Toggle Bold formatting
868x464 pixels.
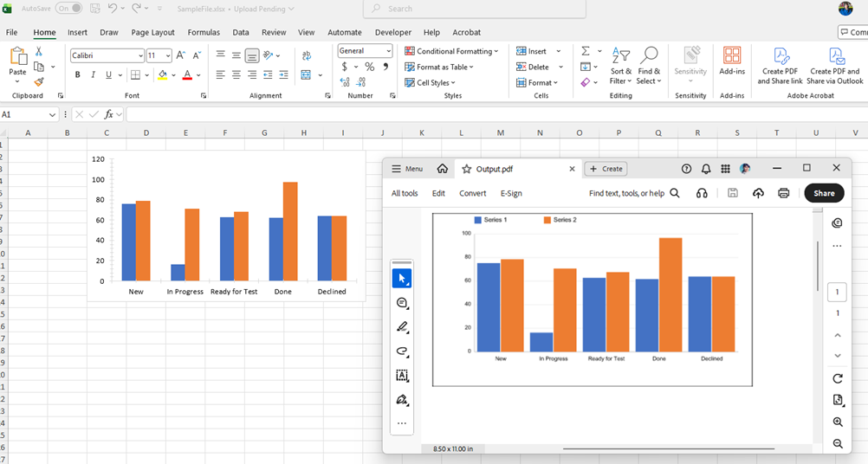(x=77, y=74)
